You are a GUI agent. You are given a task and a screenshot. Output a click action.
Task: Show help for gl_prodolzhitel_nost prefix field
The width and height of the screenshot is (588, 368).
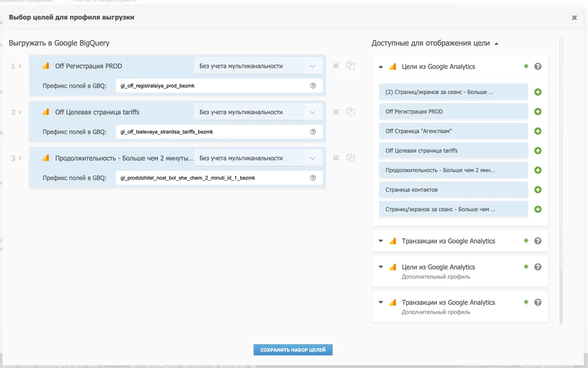[313, 177]
